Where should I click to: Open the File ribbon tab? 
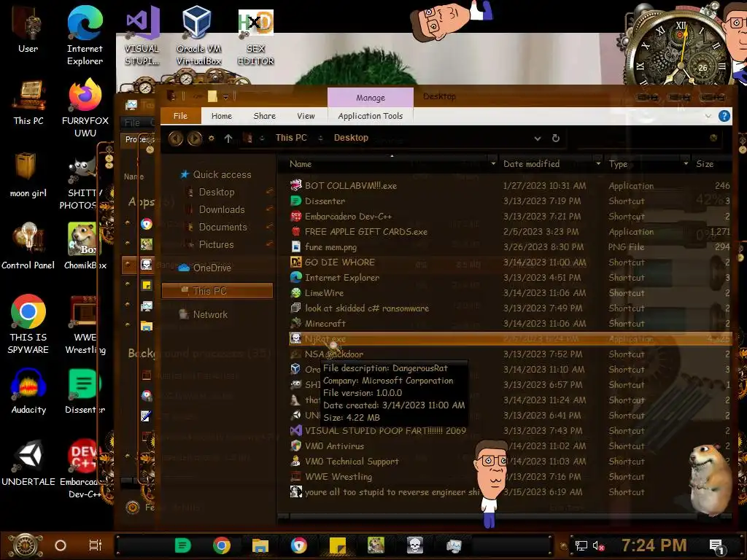181,116
